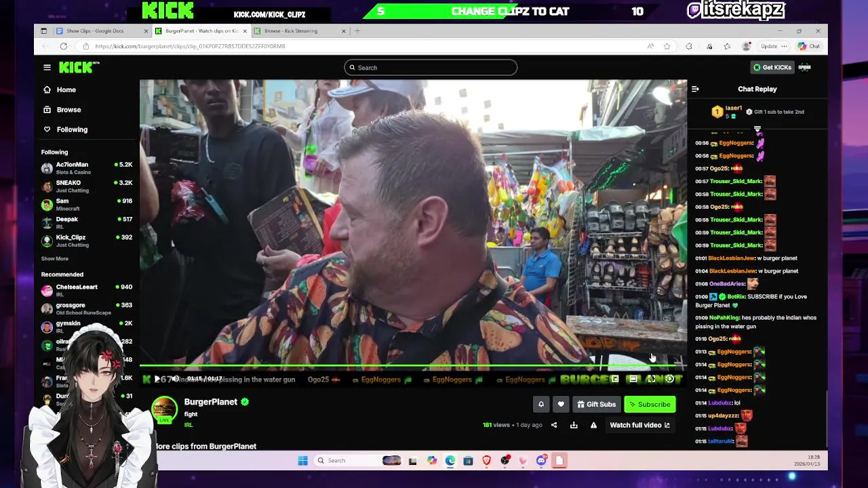The image size is (868, 488).
Task: Click the Gift Subs button
Action: point(597,405)
